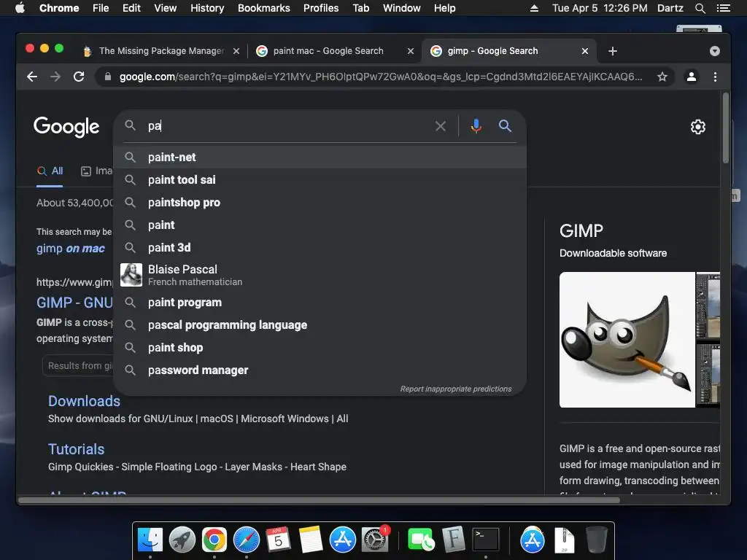Go to the Google logo homepage

(x=66, y=127)
